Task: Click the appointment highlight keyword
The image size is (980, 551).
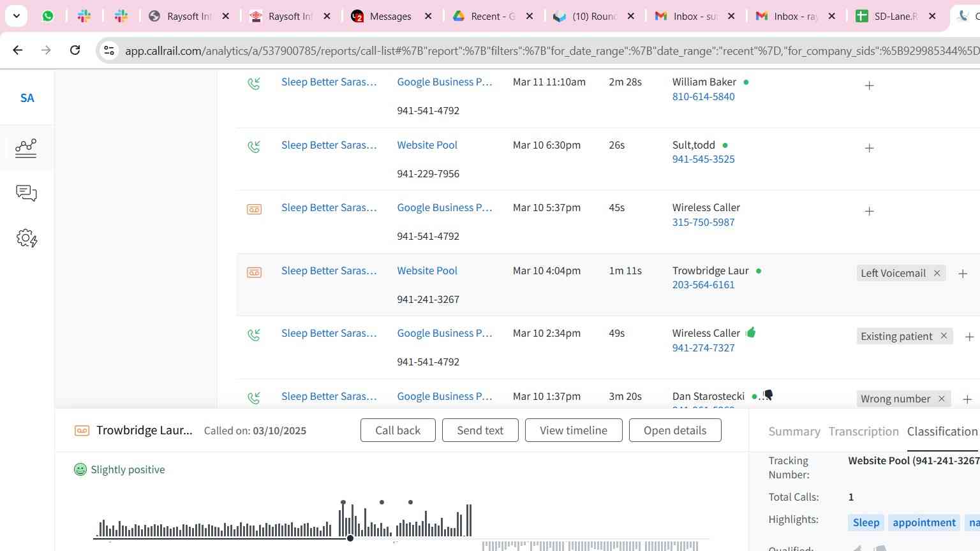Action: pyautogui.click(x=924, y=522)
